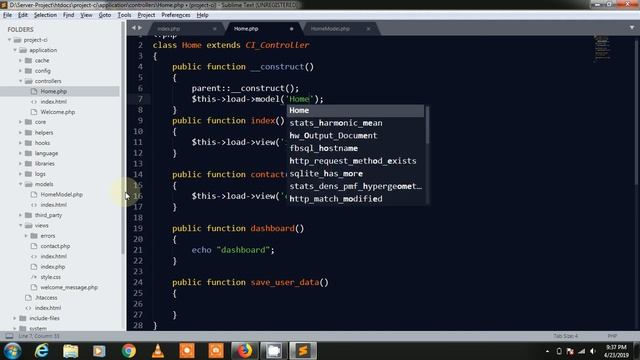Expand the include-files folder
Image resolution: width=640 pixels, height=360 pixels.
point(15,318)
